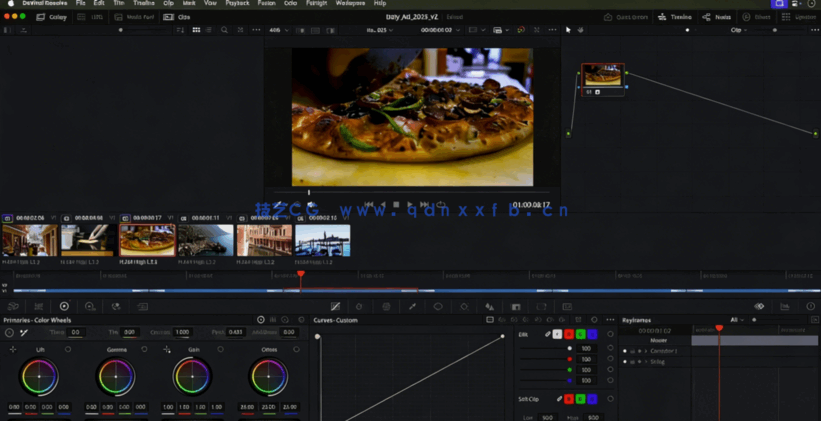Screen dimensions: 821x421
Task: Open the Information palette icon
Action: (x=811, y=306)
